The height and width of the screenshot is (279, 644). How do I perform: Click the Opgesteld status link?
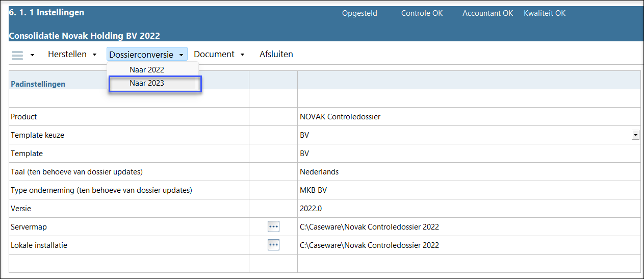click(x=359, y=13)
